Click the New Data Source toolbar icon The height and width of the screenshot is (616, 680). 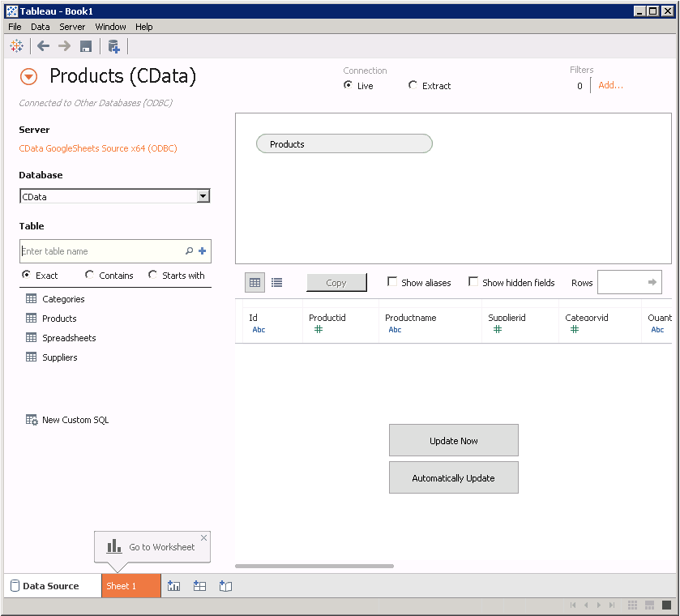(x=113, y=46)
